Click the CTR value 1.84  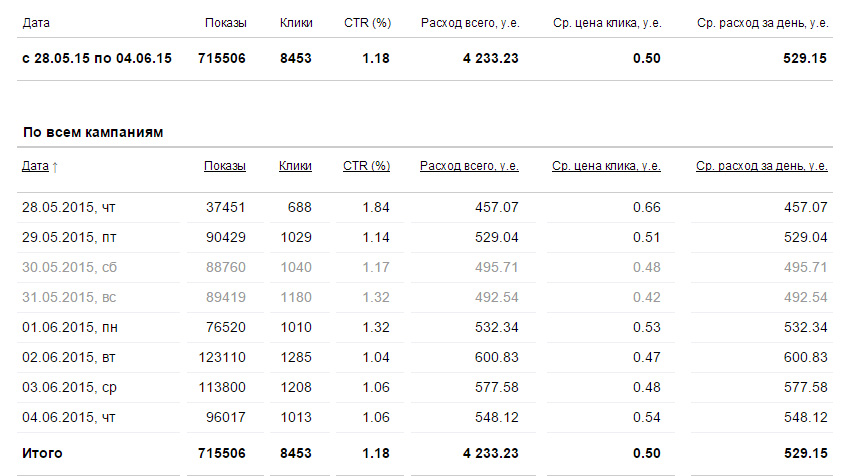[x=376, y=207]
